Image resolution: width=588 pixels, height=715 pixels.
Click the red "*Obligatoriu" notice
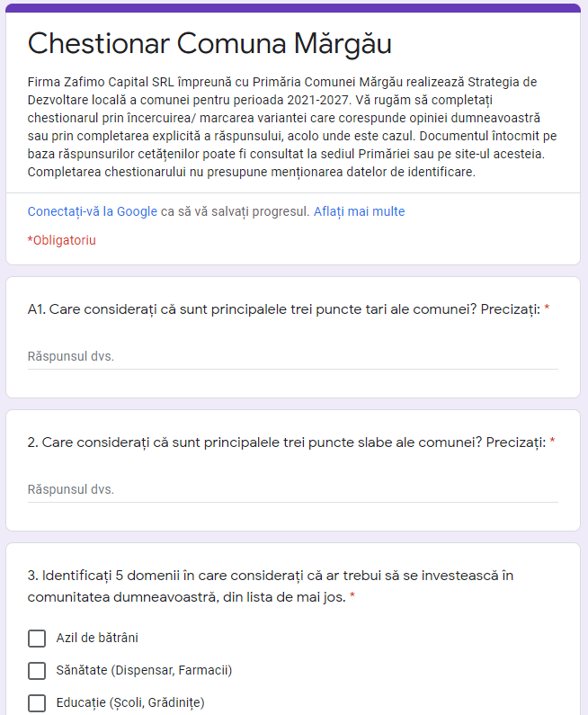pyautogui.click(x=62, y=240)
